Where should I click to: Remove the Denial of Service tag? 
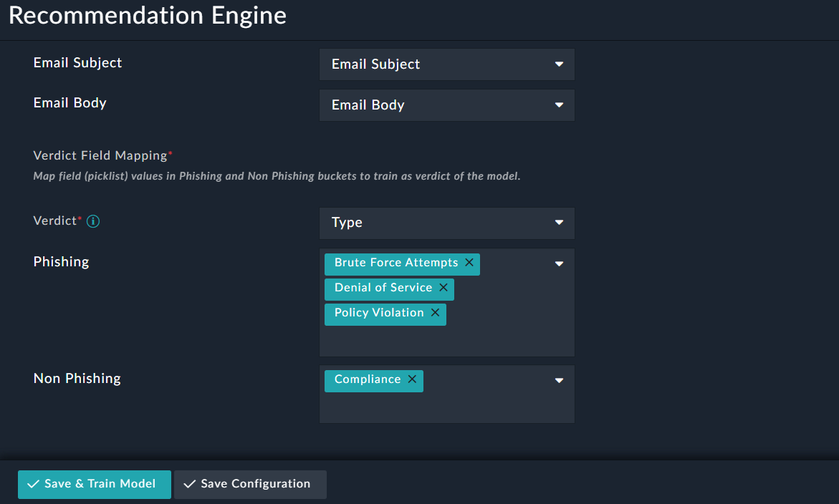pyautogui.click(x=443, y=288)
